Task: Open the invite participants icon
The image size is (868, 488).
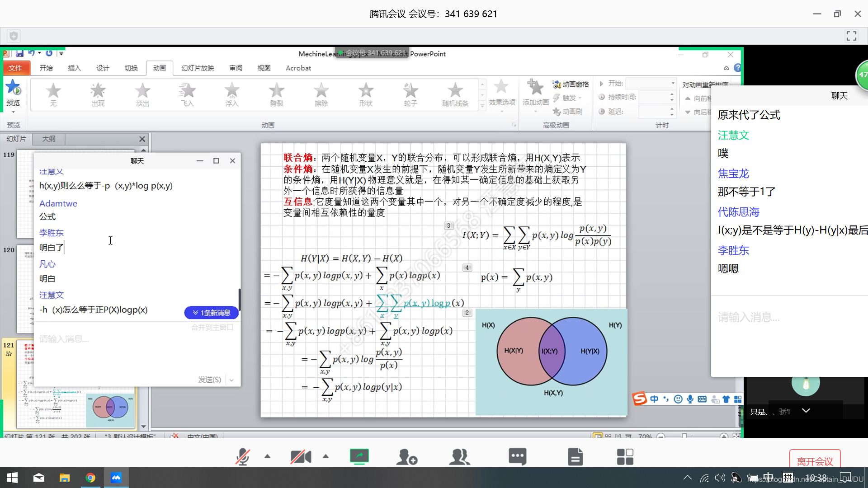Action: coord(406,457)
